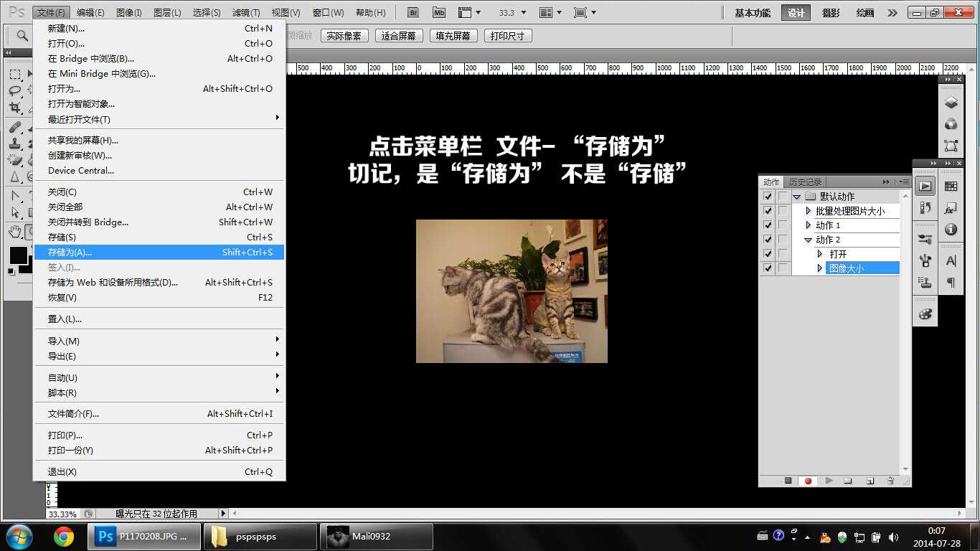980x551 pixels.
Task: Open the Layers panel icon in dock
Action: tap(951, 103)
